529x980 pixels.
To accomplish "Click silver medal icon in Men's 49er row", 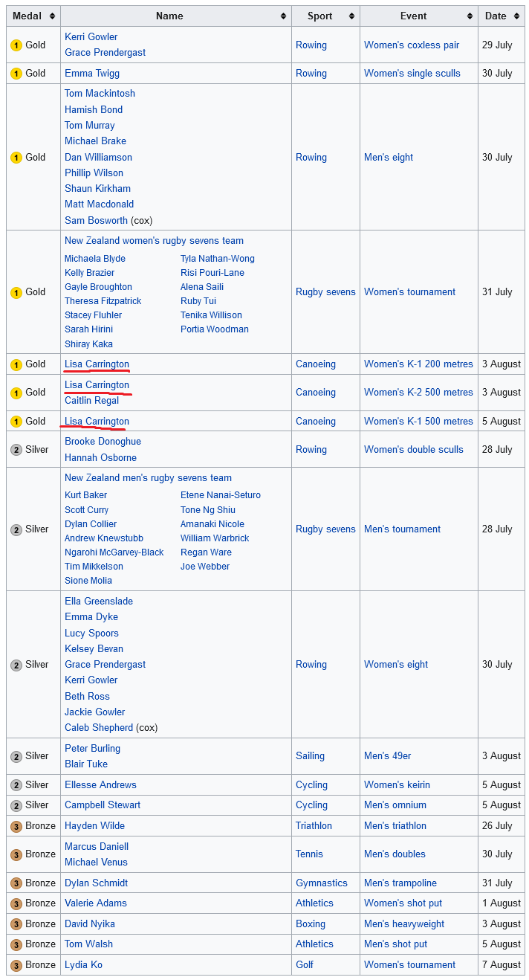I will 16,756.
